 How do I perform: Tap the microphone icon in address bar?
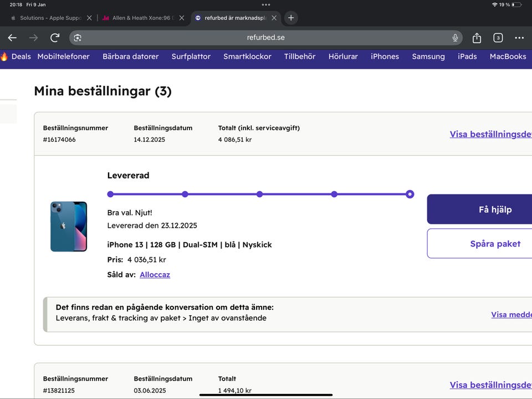[x=455, y=38]
